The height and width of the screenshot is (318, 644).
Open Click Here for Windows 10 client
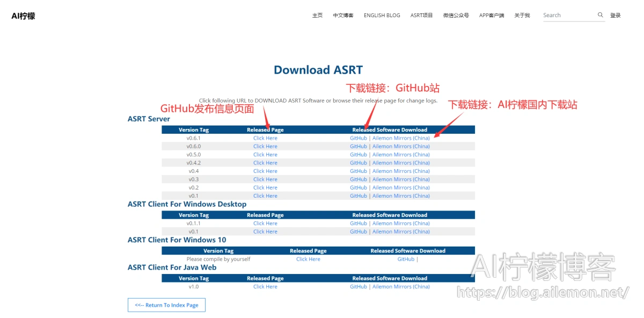click(x=308, y=259)
